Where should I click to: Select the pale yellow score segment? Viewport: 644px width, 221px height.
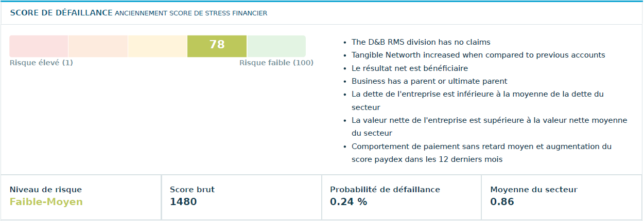[x=157, y=46]
